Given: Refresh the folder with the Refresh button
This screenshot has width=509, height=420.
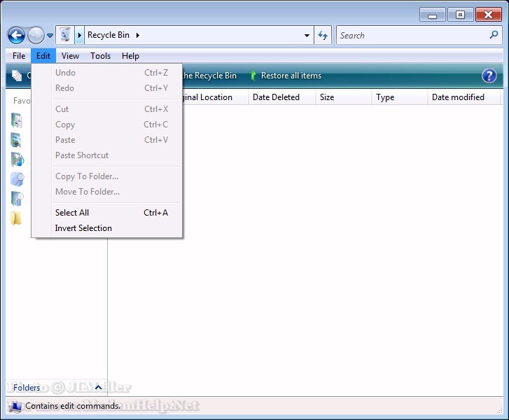Looking at the screenshot, I should (x=323, y=35).
